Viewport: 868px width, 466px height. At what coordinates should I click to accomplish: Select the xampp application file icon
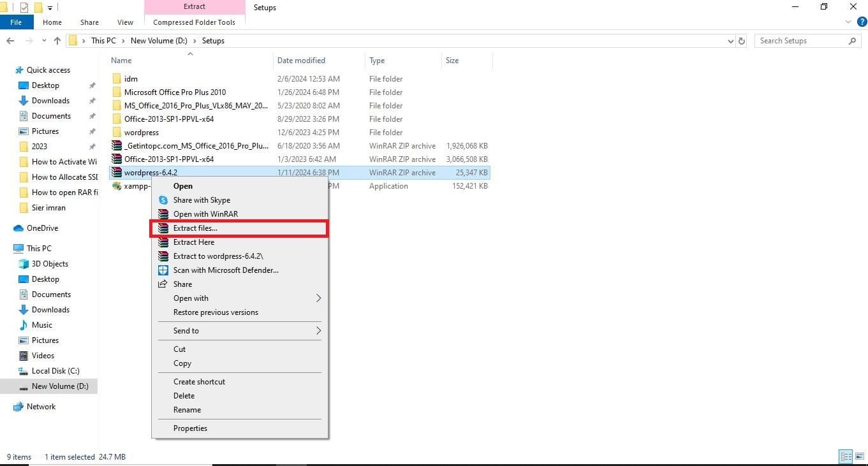(x=117, y=186)
